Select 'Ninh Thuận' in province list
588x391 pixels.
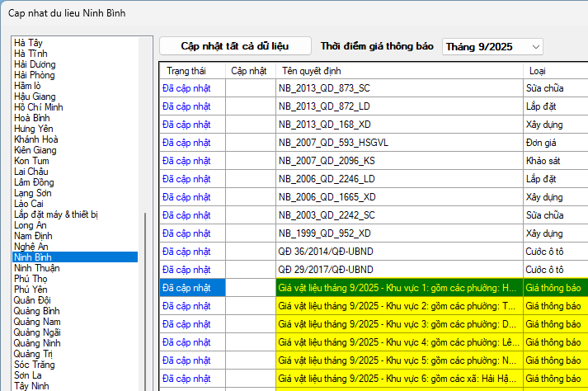click(x=37, y=268)
